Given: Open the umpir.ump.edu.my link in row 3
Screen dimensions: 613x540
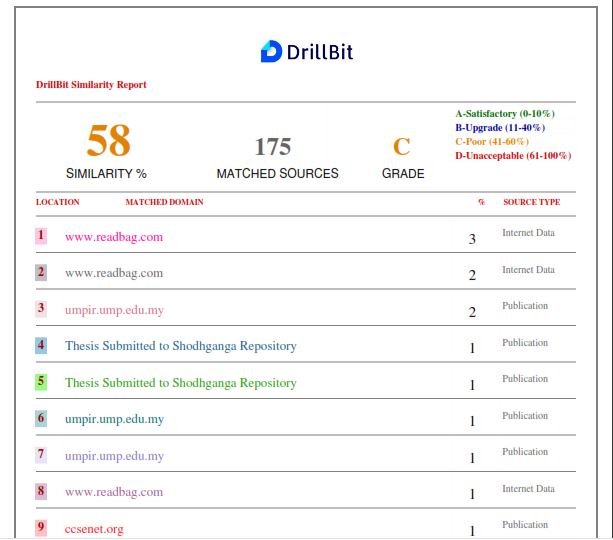Looking at the screenshot, I should (114, 310).
